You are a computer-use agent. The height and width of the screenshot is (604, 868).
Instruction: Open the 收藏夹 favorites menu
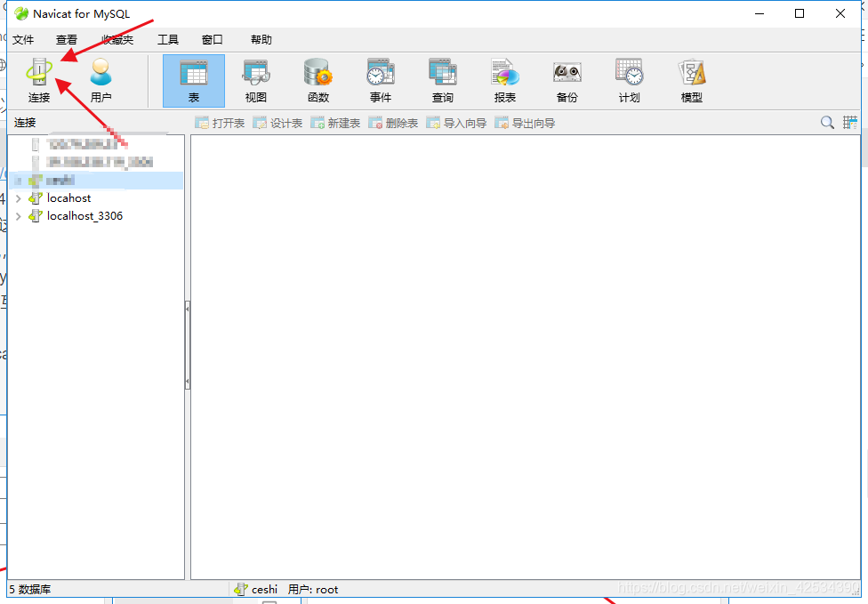[x=117, y=39]
